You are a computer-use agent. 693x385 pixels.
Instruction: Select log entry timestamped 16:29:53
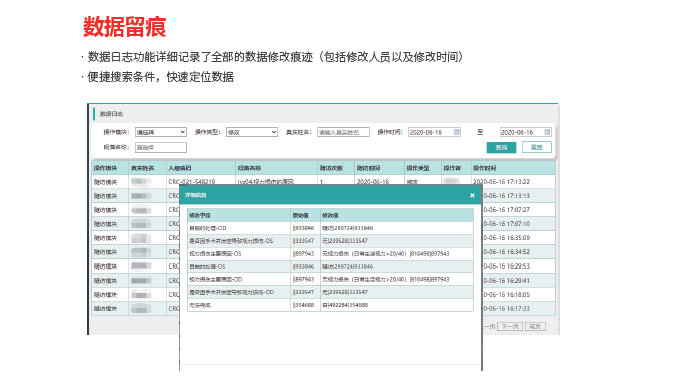point(506,267)
